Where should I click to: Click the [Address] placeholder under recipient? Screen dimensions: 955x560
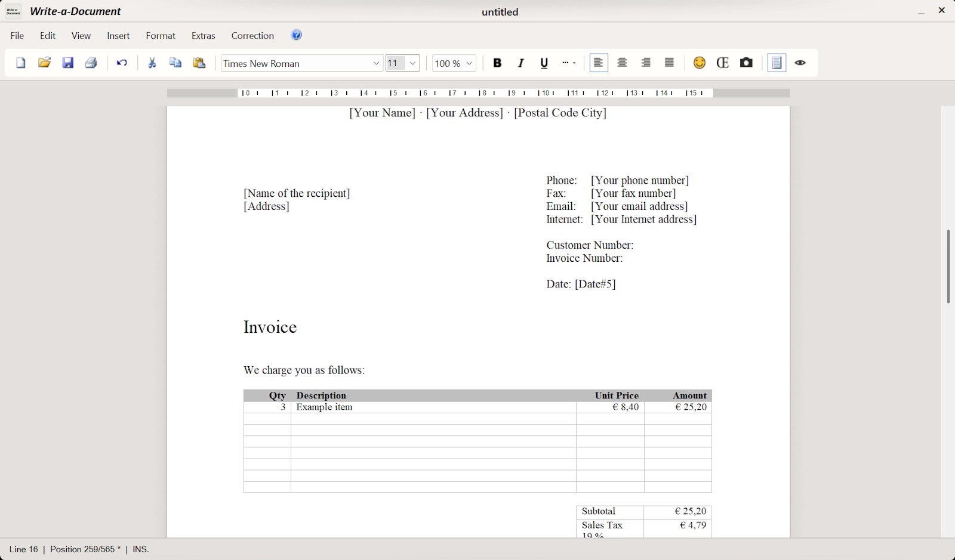pyautogui.click(x=266, y=206)
